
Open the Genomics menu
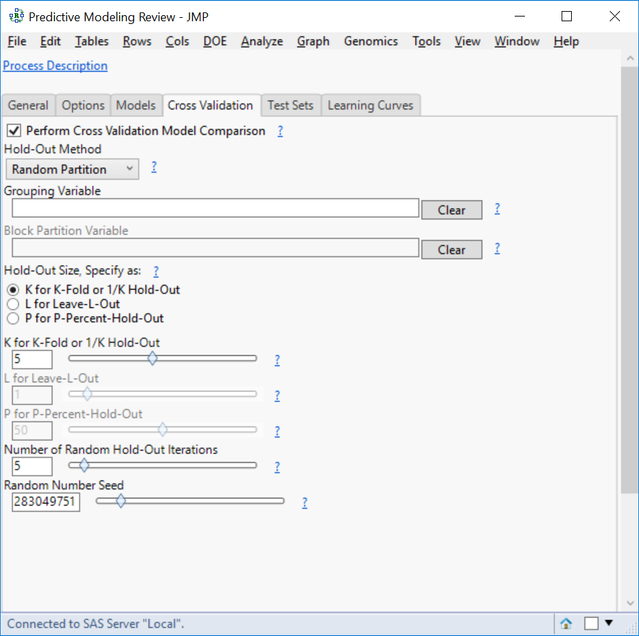371,41
